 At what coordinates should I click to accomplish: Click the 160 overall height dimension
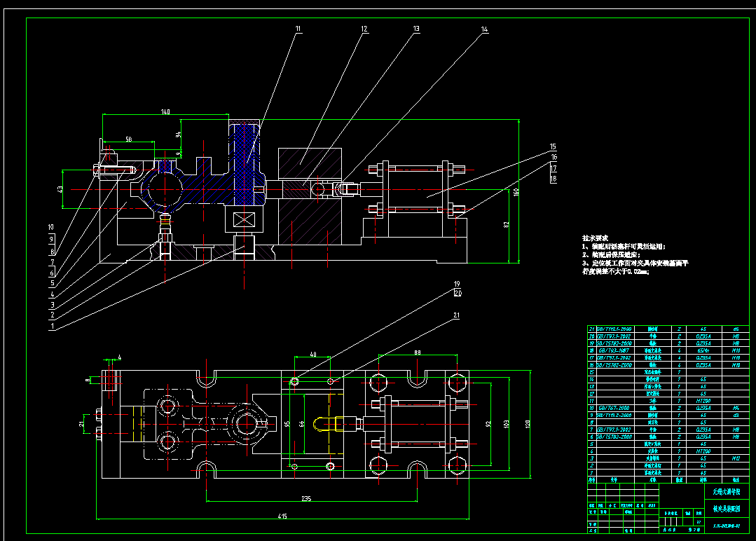(516, 192)
